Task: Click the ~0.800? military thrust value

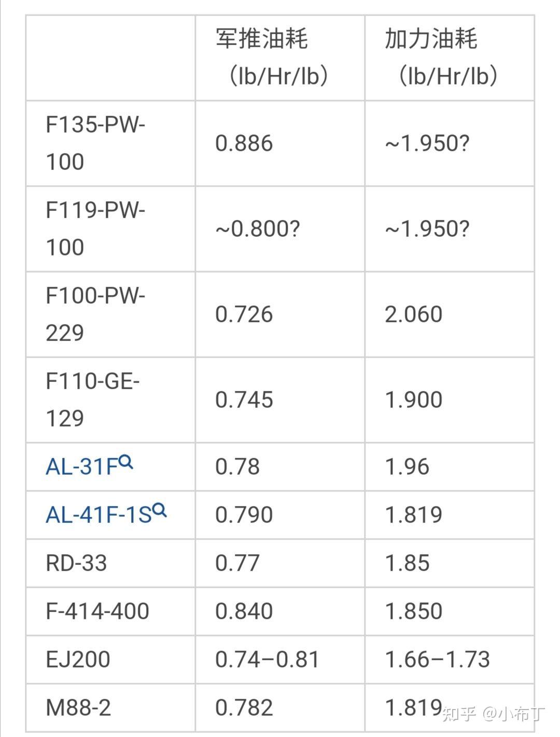Action: click(x=257, y=229)
